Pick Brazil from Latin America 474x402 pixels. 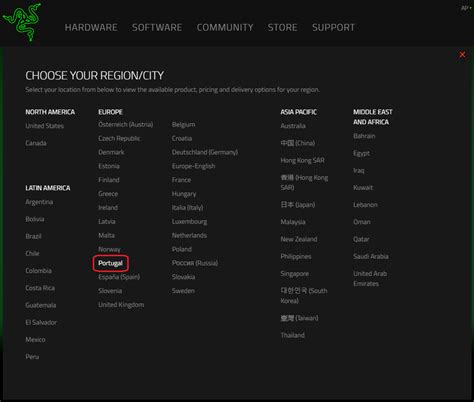coord(34,236)
